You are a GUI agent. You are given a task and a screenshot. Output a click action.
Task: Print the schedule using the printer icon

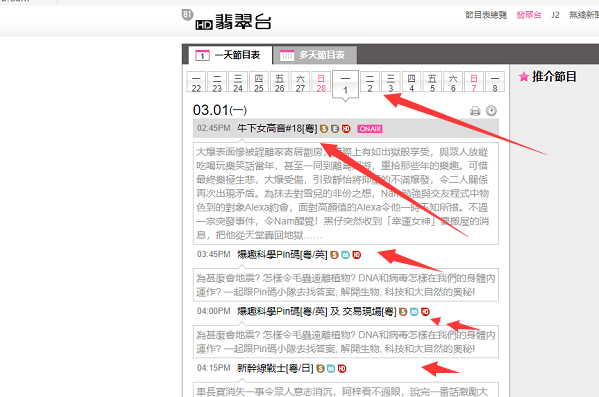[x=475, y=111]
